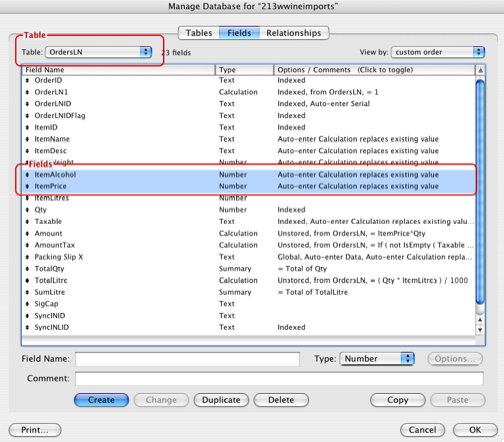Click the reorder handle beside SyncINLID field
This screenshot has width=504, height=442.
coord(27,327)
